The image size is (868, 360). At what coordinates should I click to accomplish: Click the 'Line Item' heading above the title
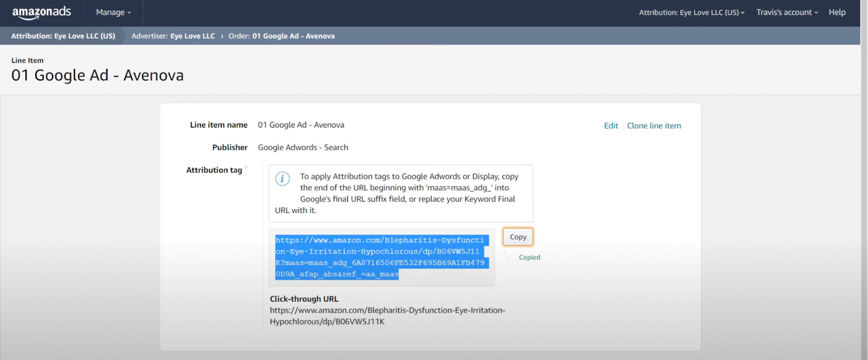point(28,60)
